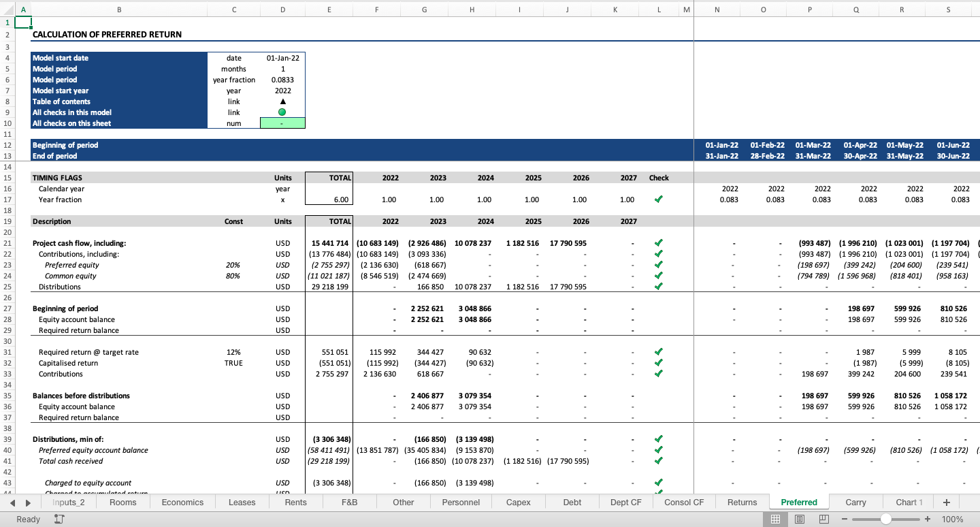Image resolution: width=980 pixels, height=527 pixels.
Task: Click the Zoom Out minus control
Action: pyautogui.click(x=844, y=519)
